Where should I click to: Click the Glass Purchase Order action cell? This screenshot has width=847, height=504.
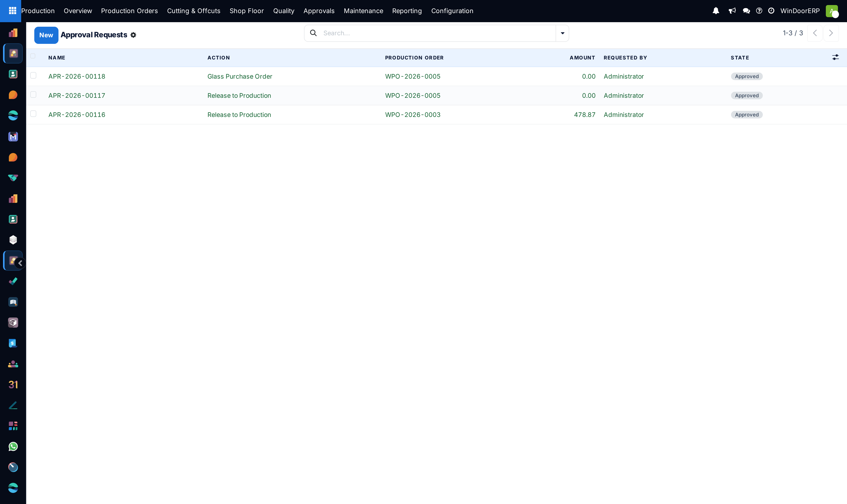point(240,76)
